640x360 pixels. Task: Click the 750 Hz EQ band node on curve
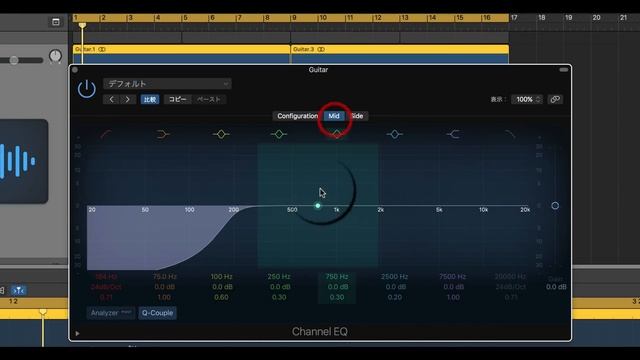click(318, 206)
